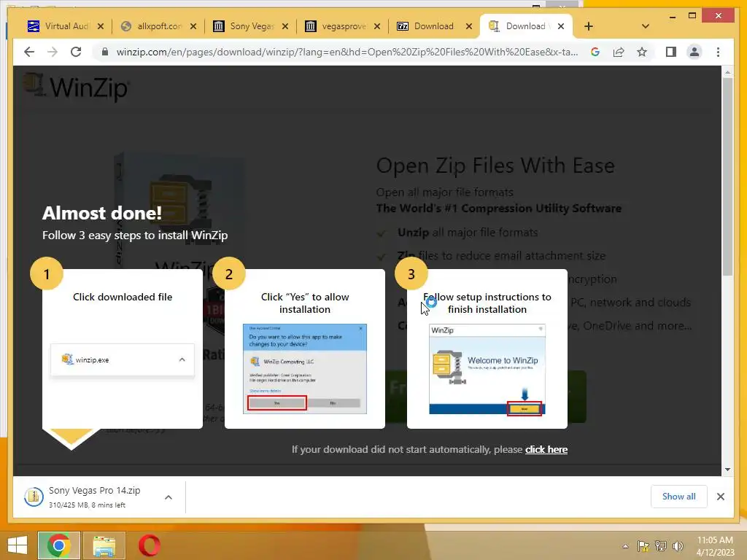Share this page using share icon
The width and height of the screenshot is (747, 560).
(619, 52)
